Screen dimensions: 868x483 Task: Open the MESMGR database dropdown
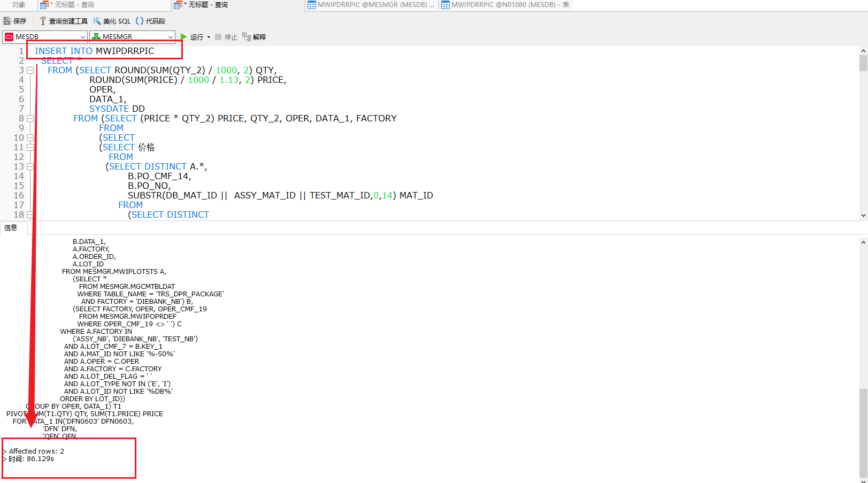(x=170, y=36)
